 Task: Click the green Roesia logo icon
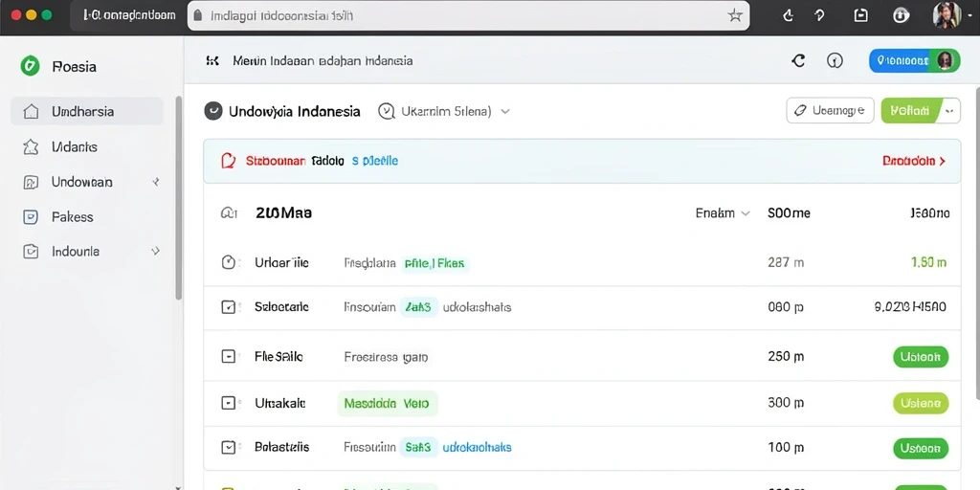click(x=30, y=66)
